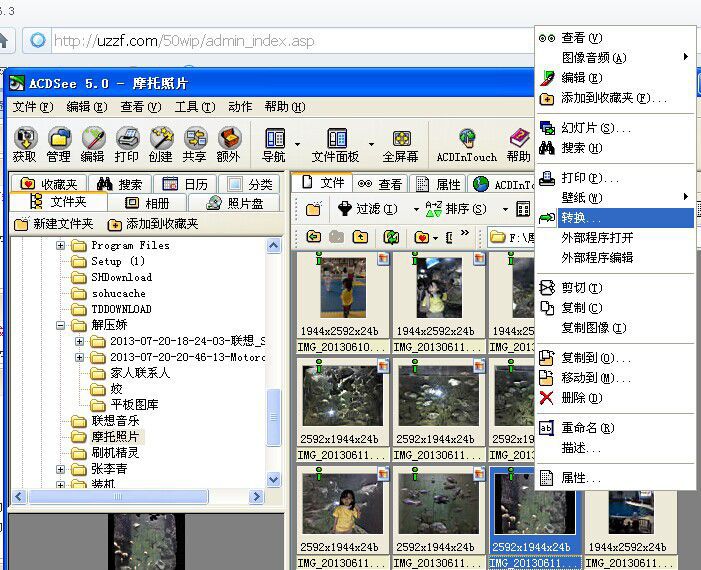Open the 帮助 (Help) book icon
701x570 pixels.
(519, 144)
